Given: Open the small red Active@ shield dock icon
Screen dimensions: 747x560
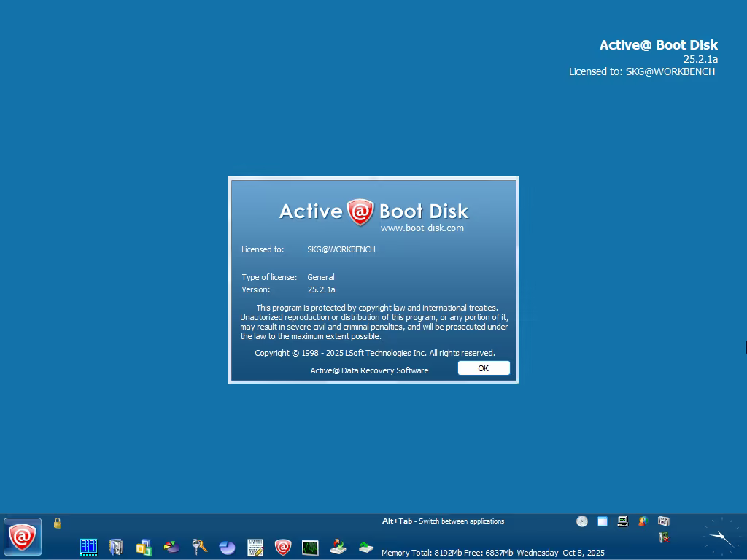Looking at the screenshot, I should click(283, 547).
